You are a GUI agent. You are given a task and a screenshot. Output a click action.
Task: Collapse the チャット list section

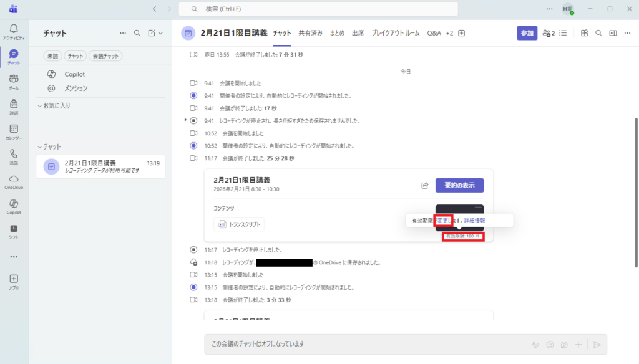pos(40,146)
